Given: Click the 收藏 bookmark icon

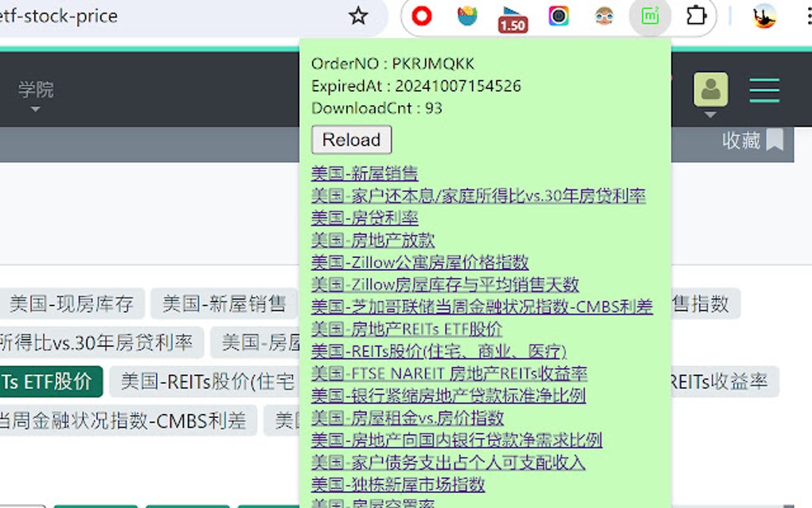Looking at the screenshot, I should pyautogui.click(x=775, y=140).
